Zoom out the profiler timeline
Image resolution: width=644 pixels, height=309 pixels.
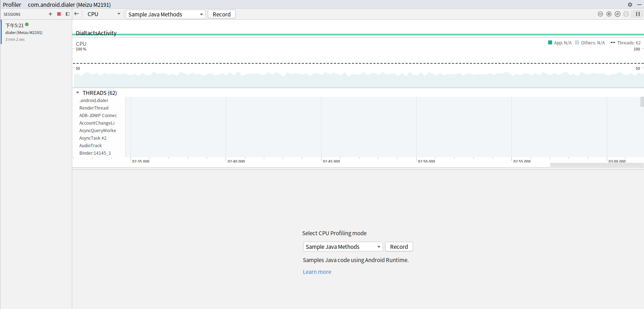600,14
